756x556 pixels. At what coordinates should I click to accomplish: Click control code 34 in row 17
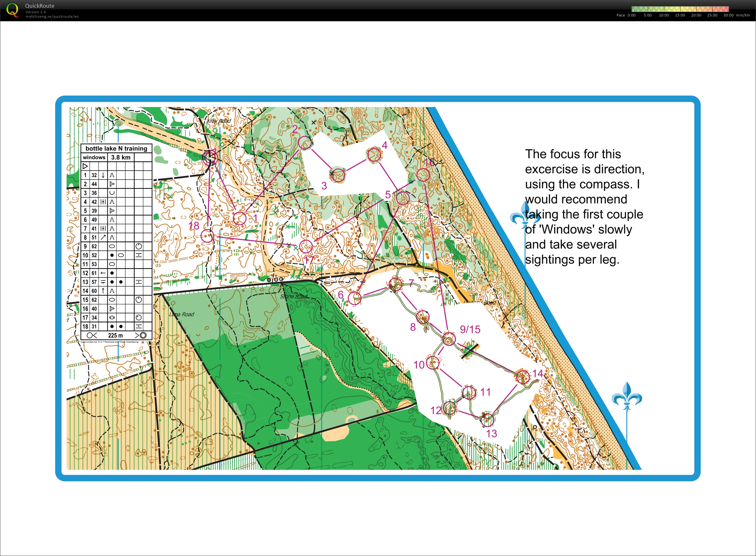point(94,318)
